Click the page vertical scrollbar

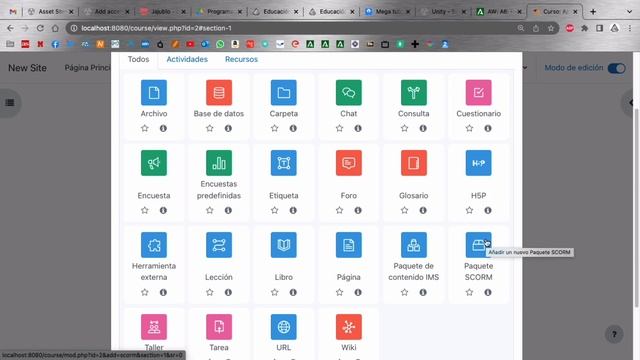coord(636,208)
